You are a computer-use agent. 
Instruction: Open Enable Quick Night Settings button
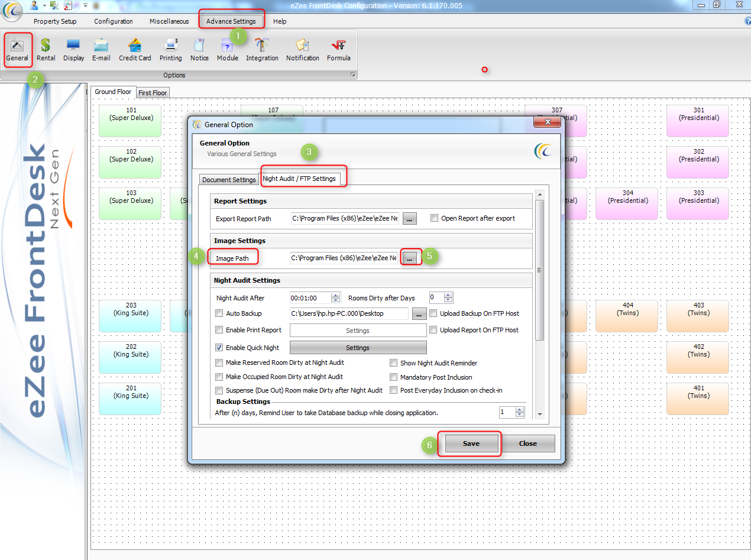(x=358, y=348)
